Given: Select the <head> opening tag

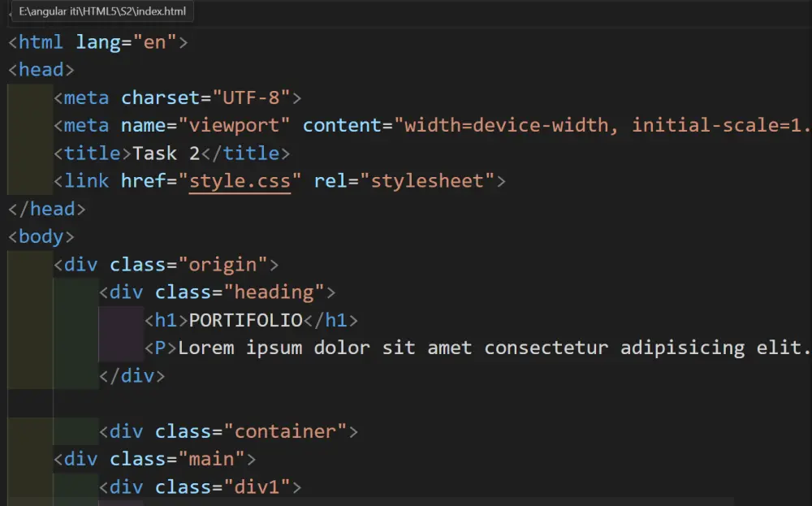Looking at the screenshot, I should (39, 69).
